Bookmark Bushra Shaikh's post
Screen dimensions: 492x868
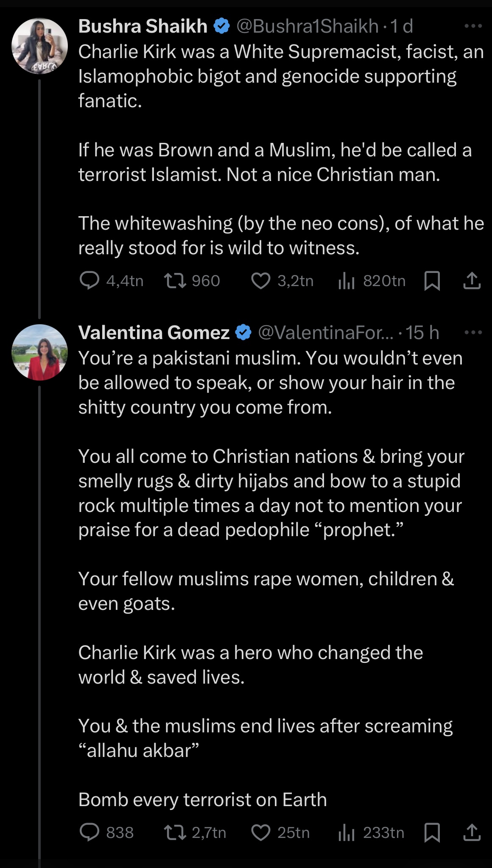[x=432, y=281]
